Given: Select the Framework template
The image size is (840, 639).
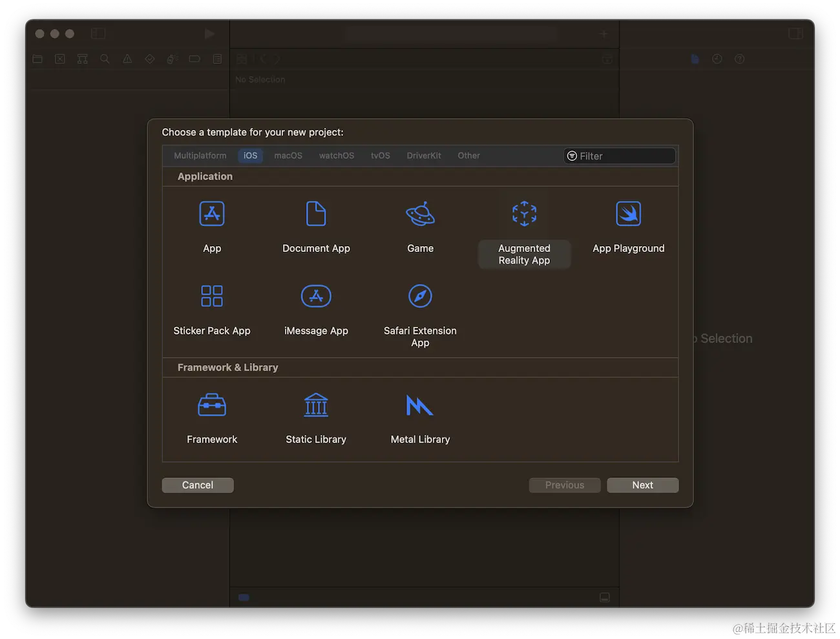Looking at the screenshot, I should 212,419.
